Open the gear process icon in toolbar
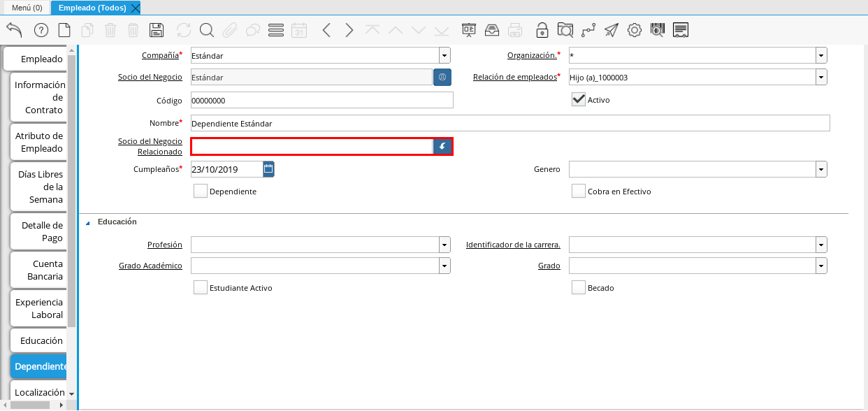 tap(635, 30)
